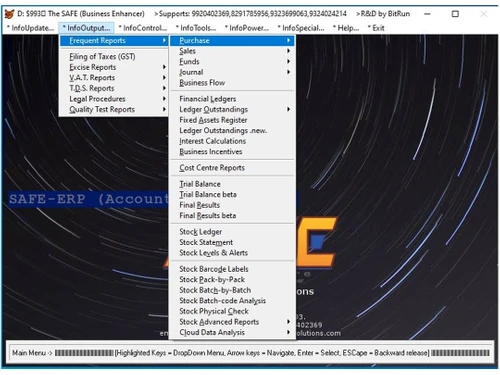Open the Journal reports submenu

(232, 72)
